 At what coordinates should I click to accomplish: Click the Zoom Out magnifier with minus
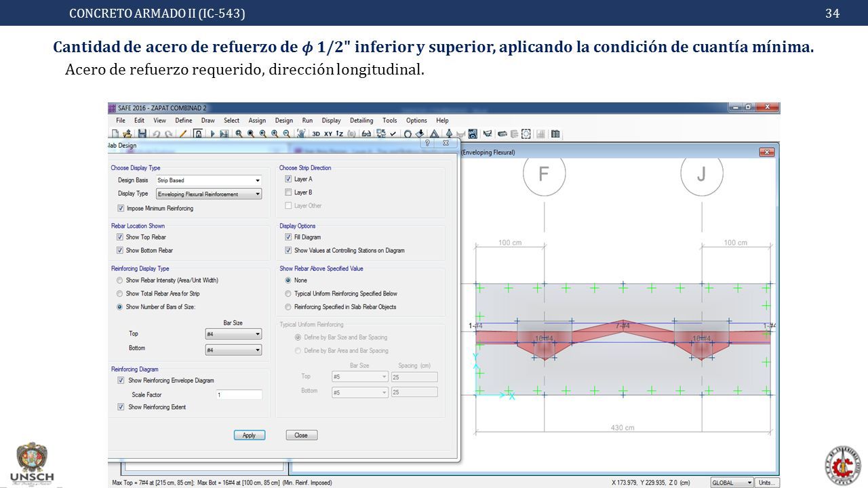click(286, 134)
